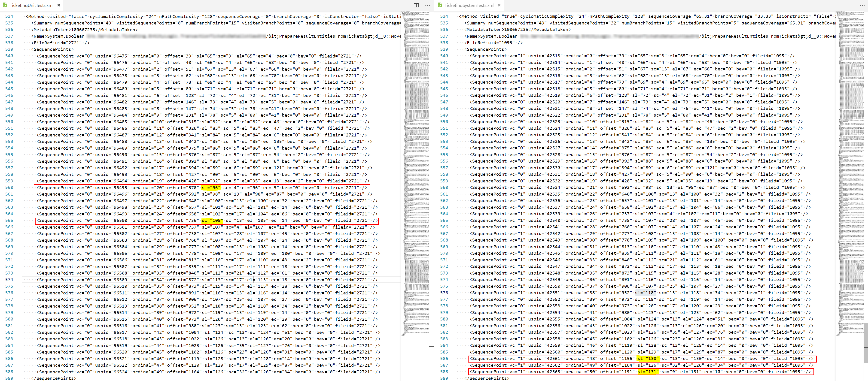This screenshot has height=381, width=868.
Task: Click highlighted sl="130" in right editor
Action: pos(648,359)
